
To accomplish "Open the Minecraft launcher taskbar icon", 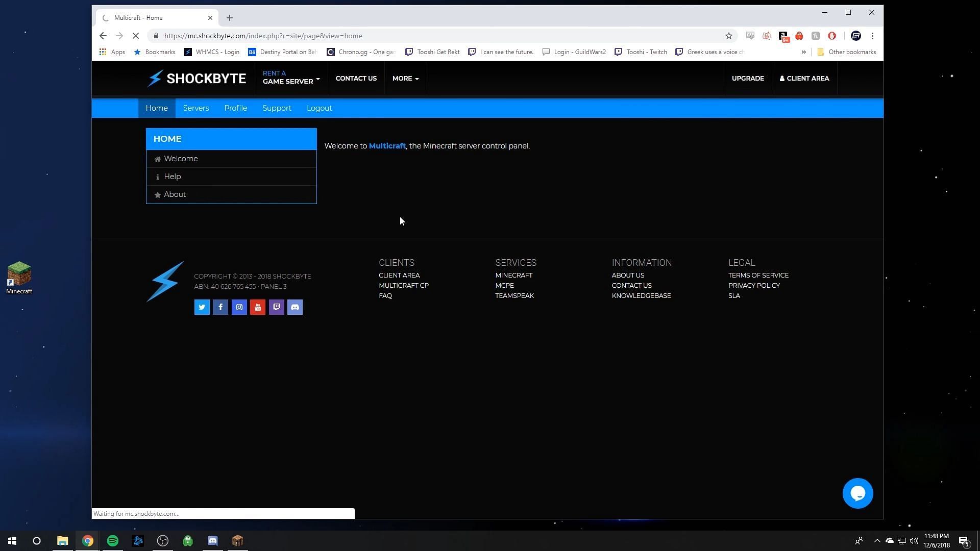I will 237,541.
